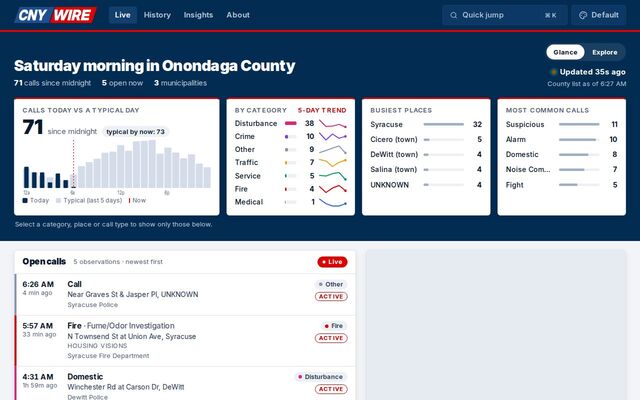The image size is (640, 400).
Task: Click the Fire trend sparkline
Action: coord(333,189)
